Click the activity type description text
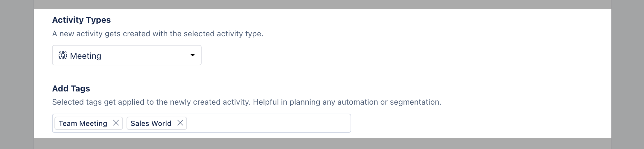Screen dimensions: 644x149 [158, 34]
